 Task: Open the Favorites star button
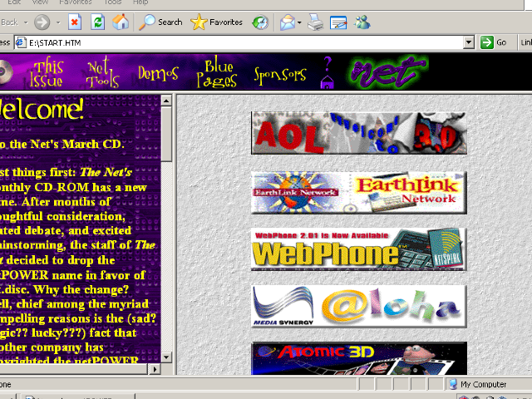point(216,22)
